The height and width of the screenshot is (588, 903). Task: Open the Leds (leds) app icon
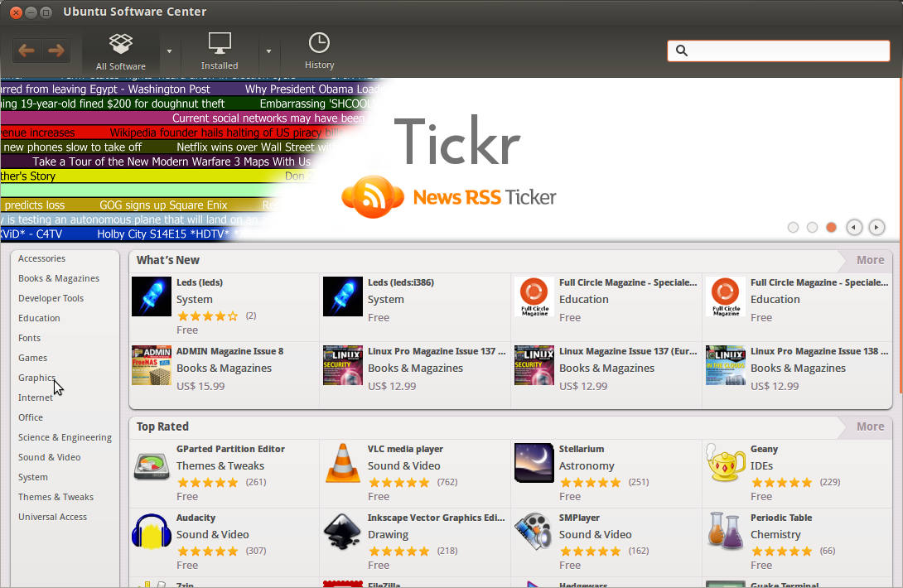152,296
